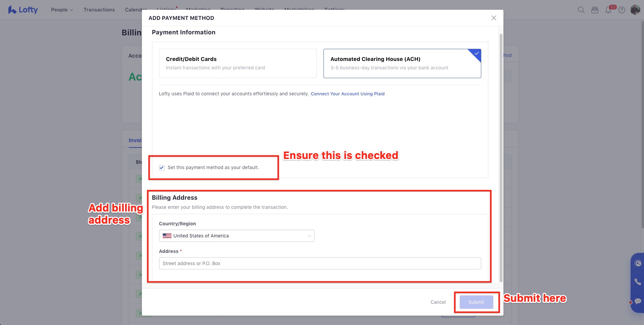Open notifications bell with 53 badge
Viewport: 644px width, 325px height.
pos(608,10)
